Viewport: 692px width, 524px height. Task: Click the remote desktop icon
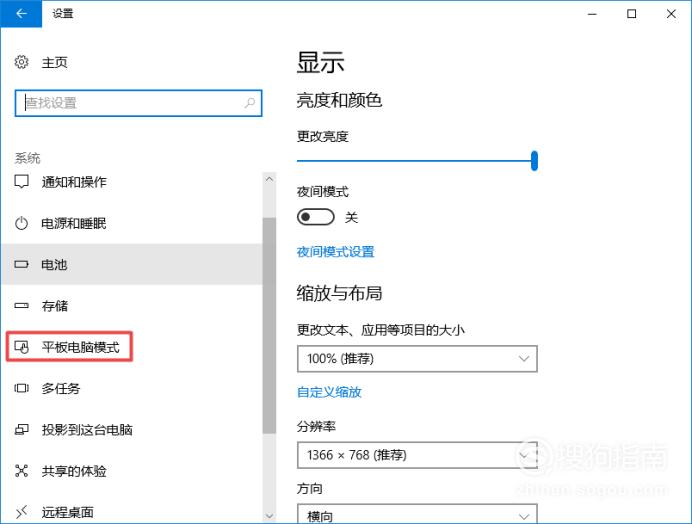click(x=21, y=512)
